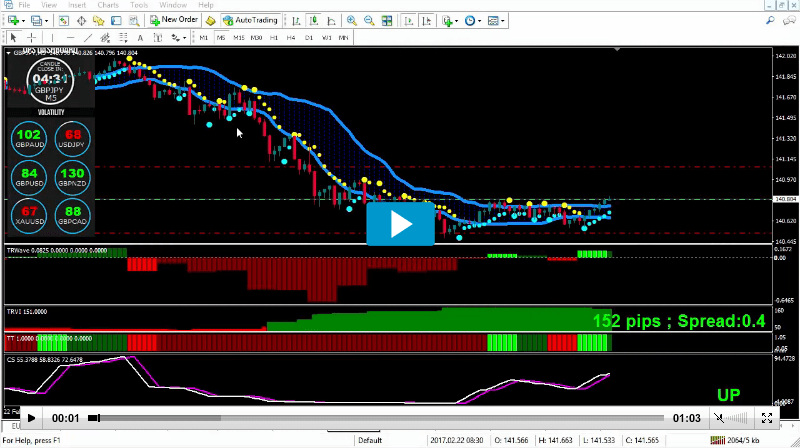Open the Indicators list icon
800x448 pixels.
click(447, 20)
